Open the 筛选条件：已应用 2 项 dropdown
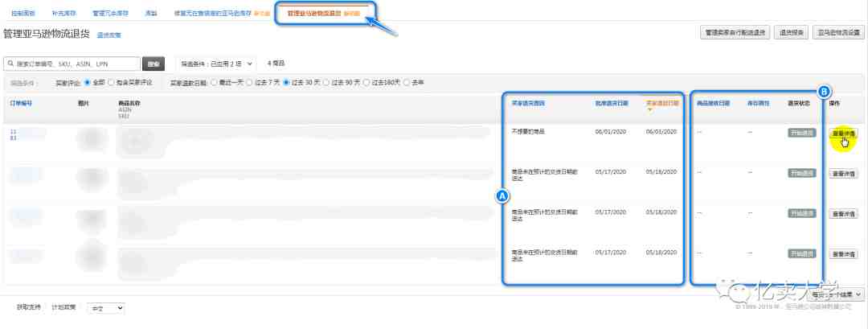The height and width of the screenshot is (329, 868). tap(216, 64)
